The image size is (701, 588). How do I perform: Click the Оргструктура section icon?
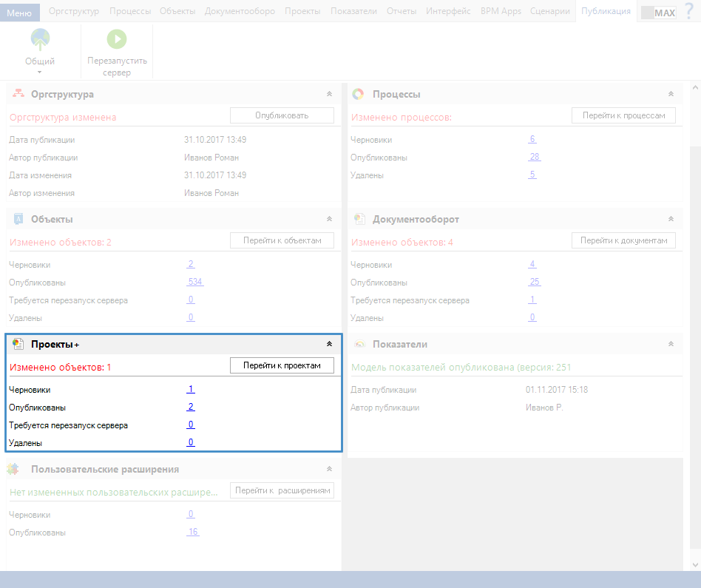(18, 94)
